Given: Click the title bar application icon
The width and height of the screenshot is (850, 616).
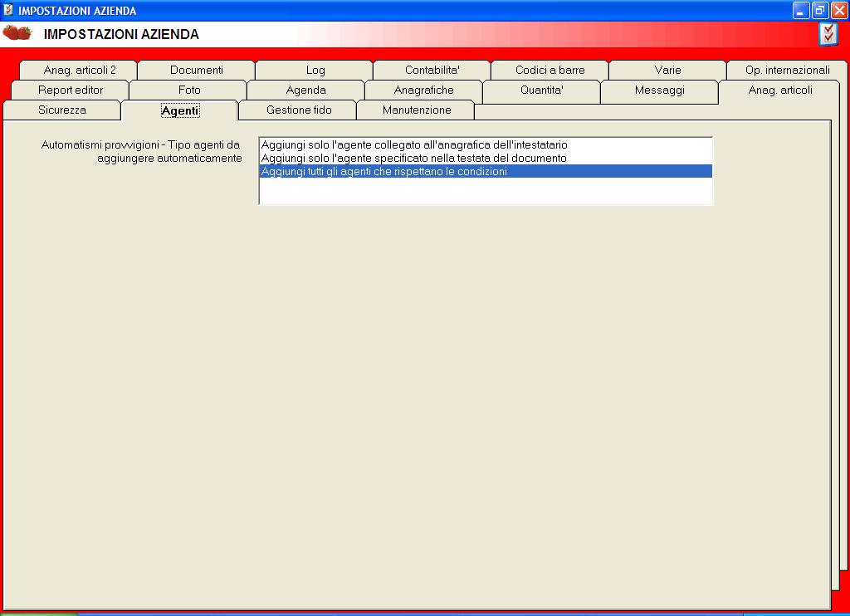Looking at the screenshot, I should [x=8, y=10].
